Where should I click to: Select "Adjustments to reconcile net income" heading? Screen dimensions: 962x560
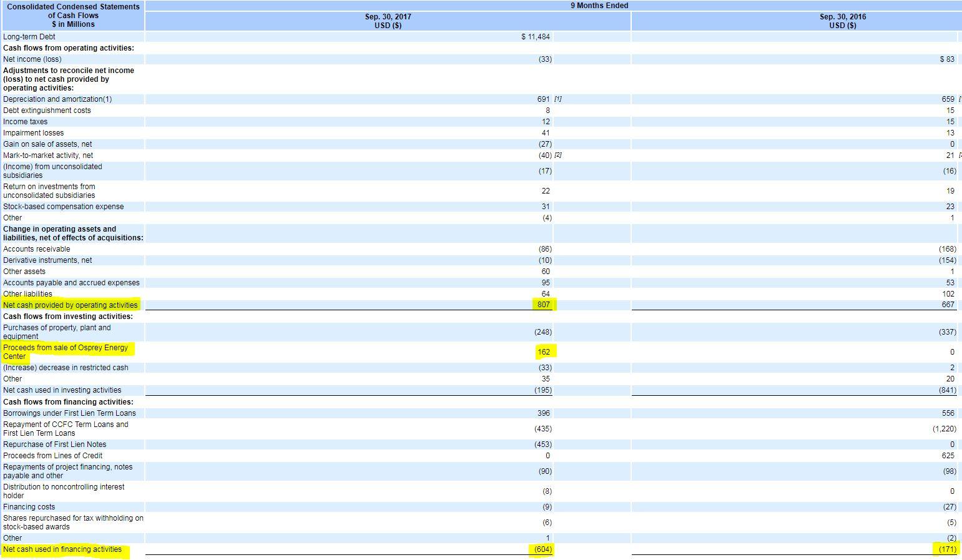click(69, 79)
